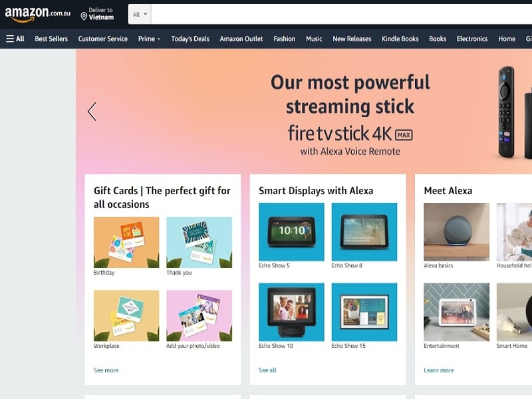
Task: Open the Birthday gift card thumbnail
Action: coord(126,242)
